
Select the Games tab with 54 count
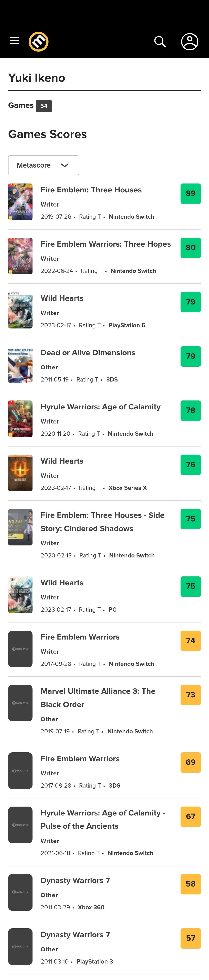click(30, 106)
